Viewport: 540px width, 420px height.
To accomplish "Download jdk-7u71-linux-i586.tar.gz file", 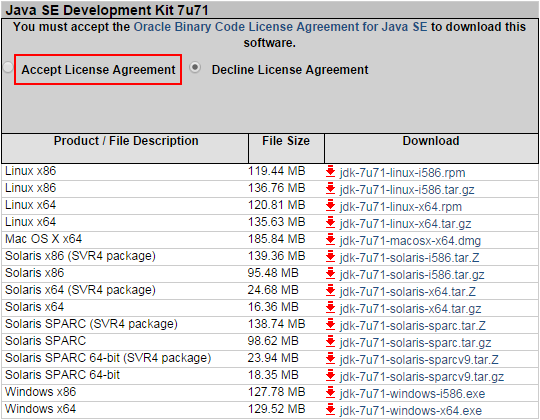I will tap(407, 190).
